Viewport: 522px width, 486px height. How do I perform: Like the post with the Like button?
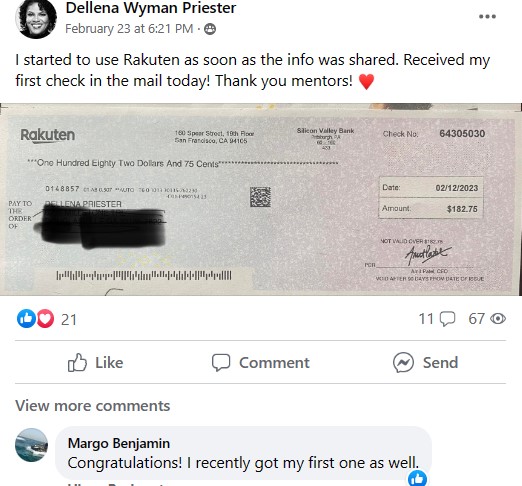tap(95, 362)
